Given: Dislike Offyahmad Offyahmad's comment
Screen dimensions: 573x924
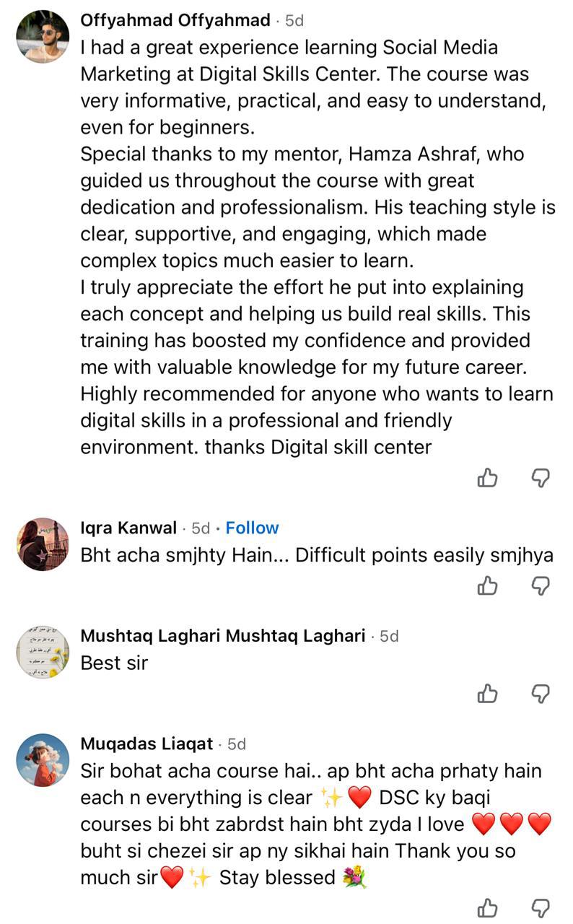Looking at the screenshot, I should pyautogui.click(x=541, y=477).
